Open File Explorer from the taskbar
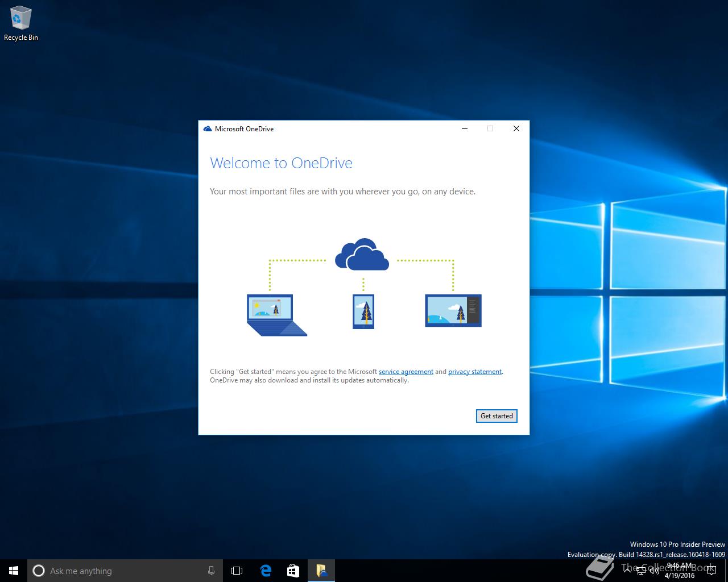This screenshot has height=582, width=728. click(x=321, y=571)
